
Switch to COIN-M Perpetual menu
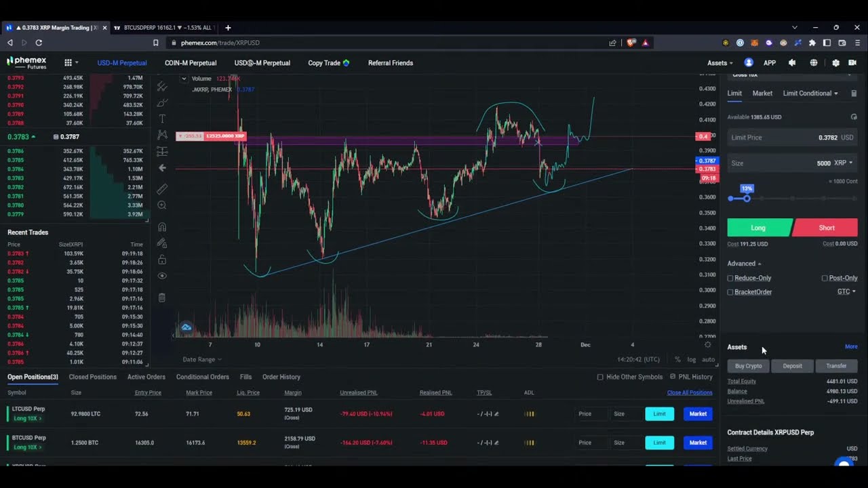coord(191,63)
